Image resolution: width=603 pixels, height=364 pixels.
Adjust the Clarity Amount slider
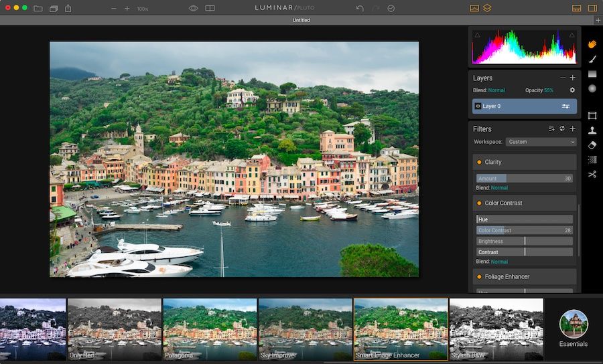point(525,178)
